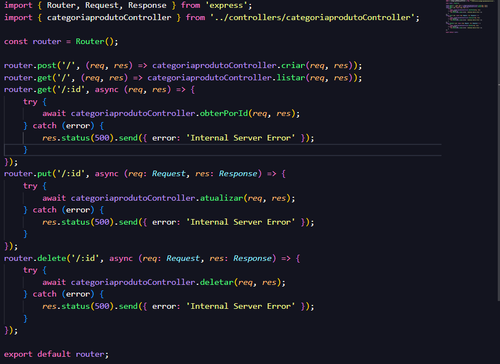
Task: Click the 'async' keyword in the router.delete line
Action: pos(121,259)
